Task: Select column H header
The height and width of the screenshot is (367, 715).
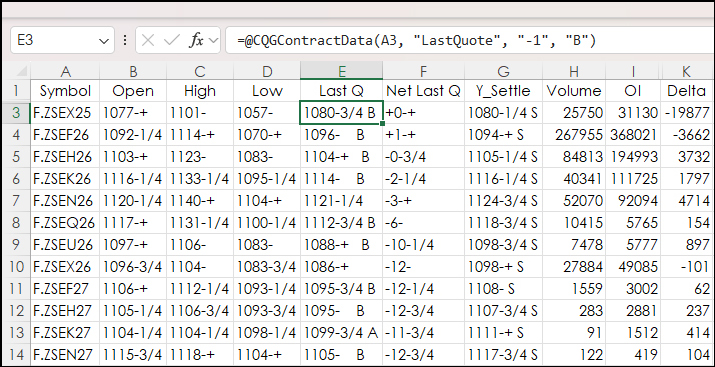Action: (x=574, y=71)
